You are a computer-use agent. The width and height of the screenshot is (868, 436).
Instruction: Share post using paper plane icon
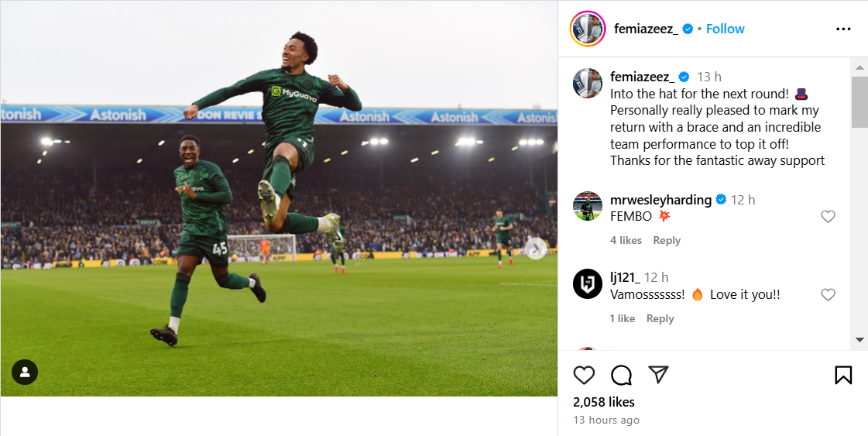(x=658, y=375)
